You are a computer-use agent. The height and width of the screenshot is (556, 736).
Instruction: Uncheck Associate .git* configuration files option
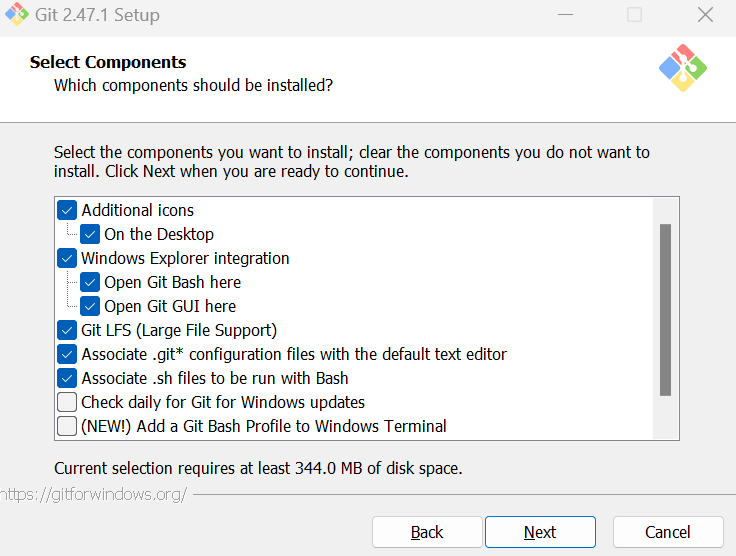pyautogui.click(x=67, y=354)
